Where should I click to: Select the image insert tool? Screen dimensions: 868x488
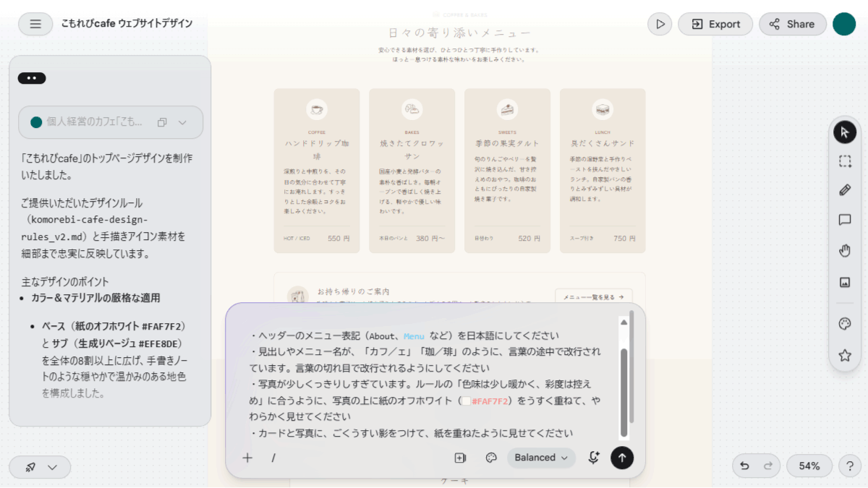pos(844,282)
